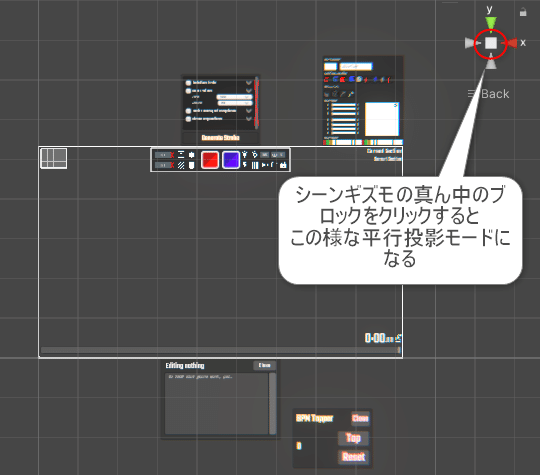Tick the first checkbox in the strobe panel
Image resolution: width=540 pixels, height=475 pixels.
tap(188, 83)
